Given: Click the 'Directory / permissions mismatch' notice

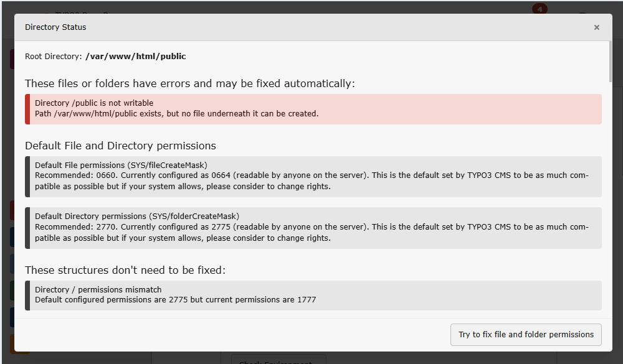Looking at the screenshot, I should [313, 296].
